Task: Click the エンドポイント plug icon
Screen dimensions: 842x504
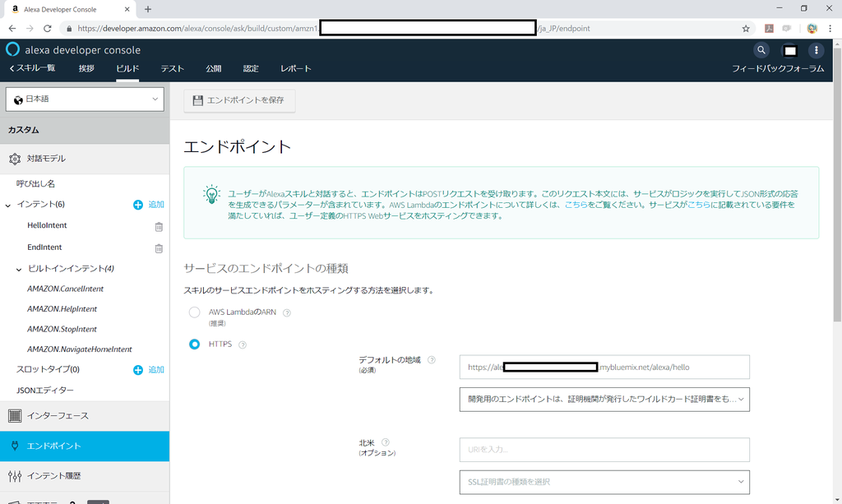Action: (15, 446)
